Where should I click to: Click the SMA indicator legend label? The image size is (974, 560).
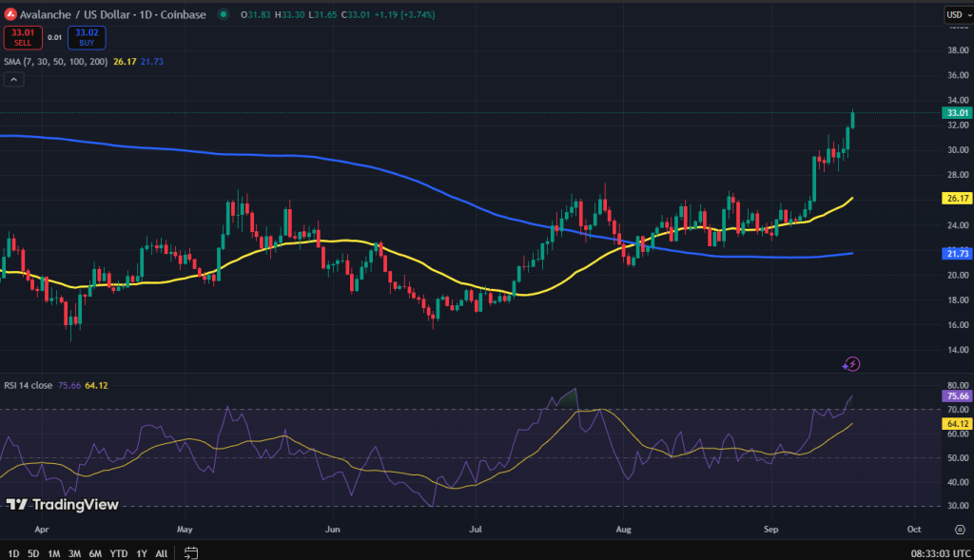[55, 62]
